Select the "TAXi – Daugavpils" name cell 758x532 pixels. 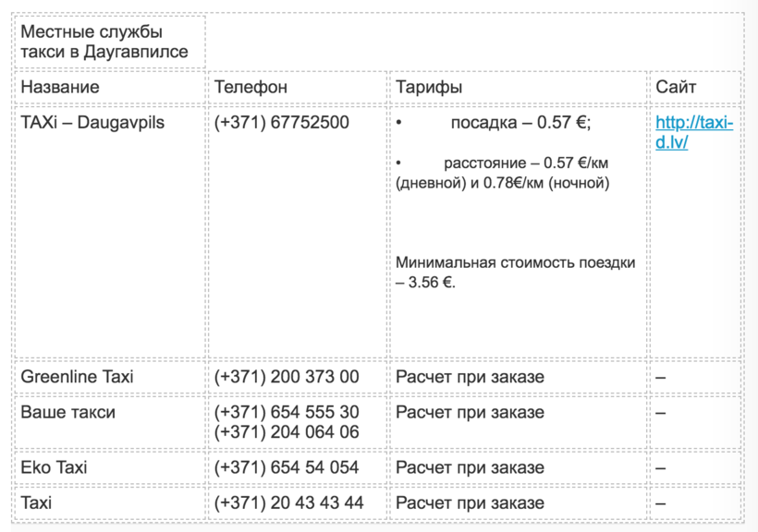click(92, 122)
